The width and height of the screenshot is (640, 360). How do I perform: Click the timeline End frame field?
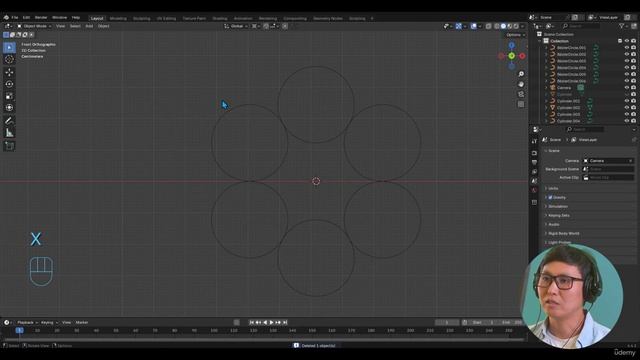[511, 322]
